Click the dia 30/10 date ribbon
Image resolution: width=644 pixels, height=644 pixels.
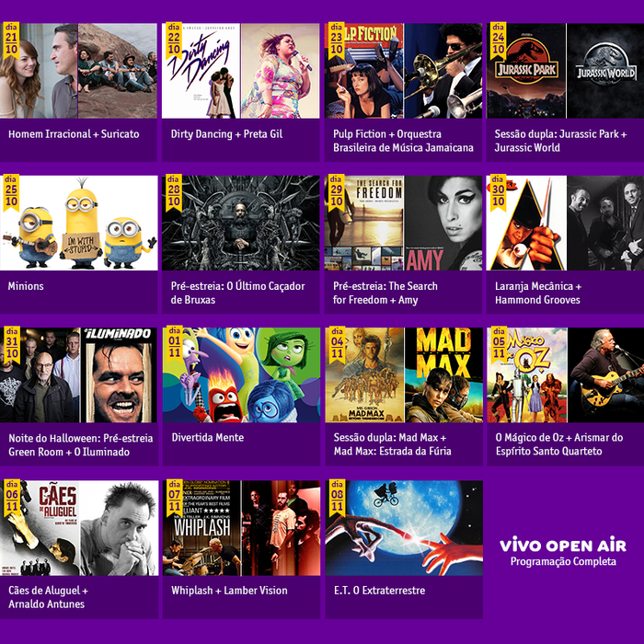(499, 192)
